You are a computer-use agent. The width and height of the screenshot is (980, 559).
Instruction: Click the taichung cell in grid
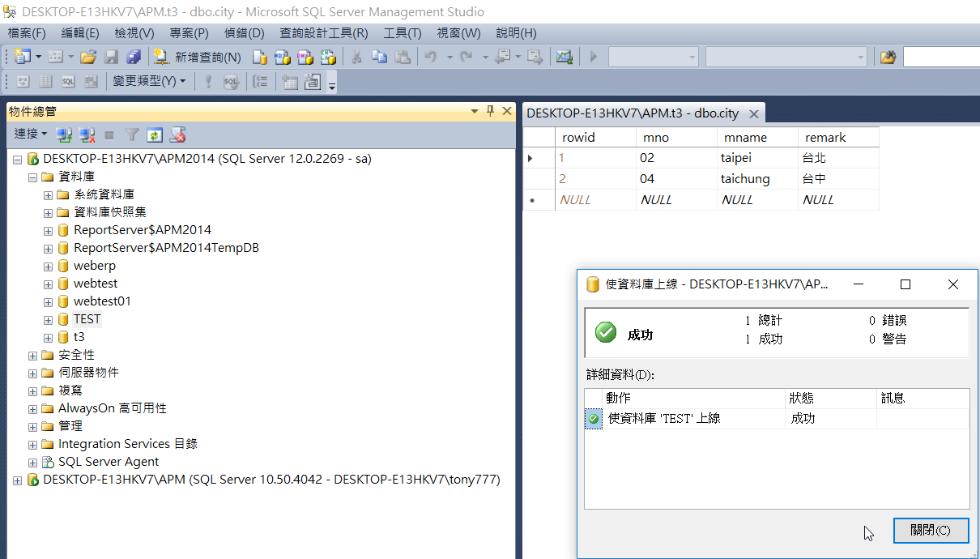tap(757, 179)
